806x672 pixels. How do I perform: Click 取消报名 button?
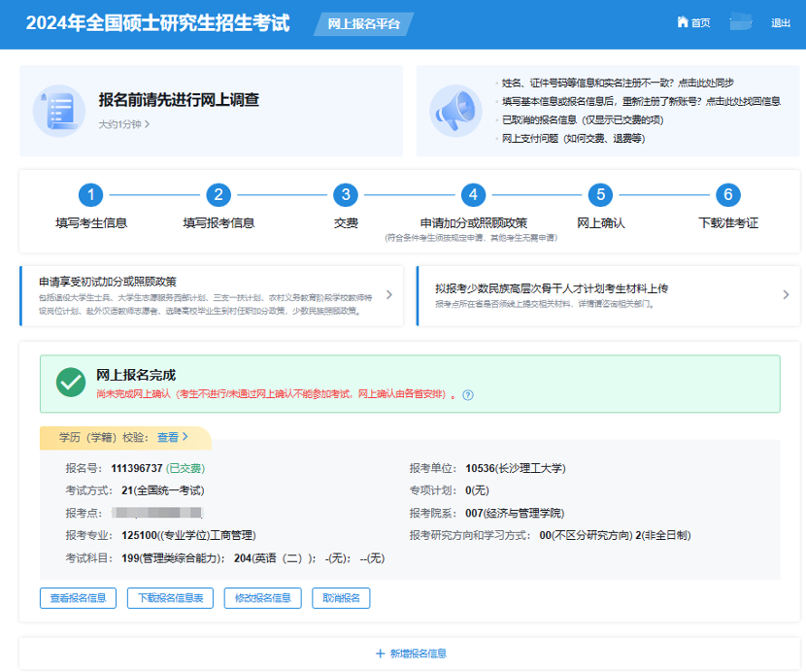pyautogui.click(x=341, y=598)
